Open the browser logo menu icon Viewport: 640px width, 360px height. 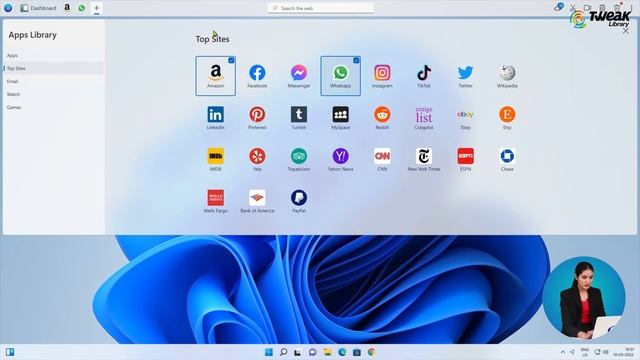[x=8, y=8]
